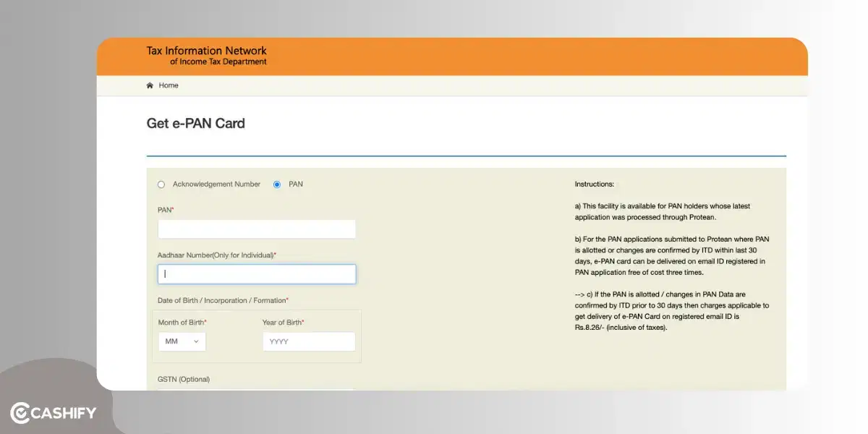Click the Tax Information Network header title
This screenshot has width=868, height=434.
tap(207, 51)
